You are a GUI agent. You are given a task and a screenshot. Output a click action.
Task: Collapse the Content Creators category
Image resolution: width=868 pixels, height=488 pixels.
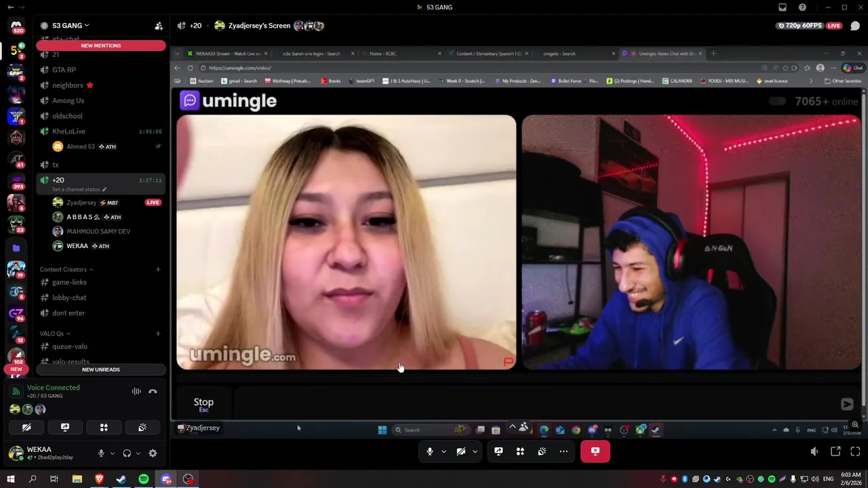[66, 269]
